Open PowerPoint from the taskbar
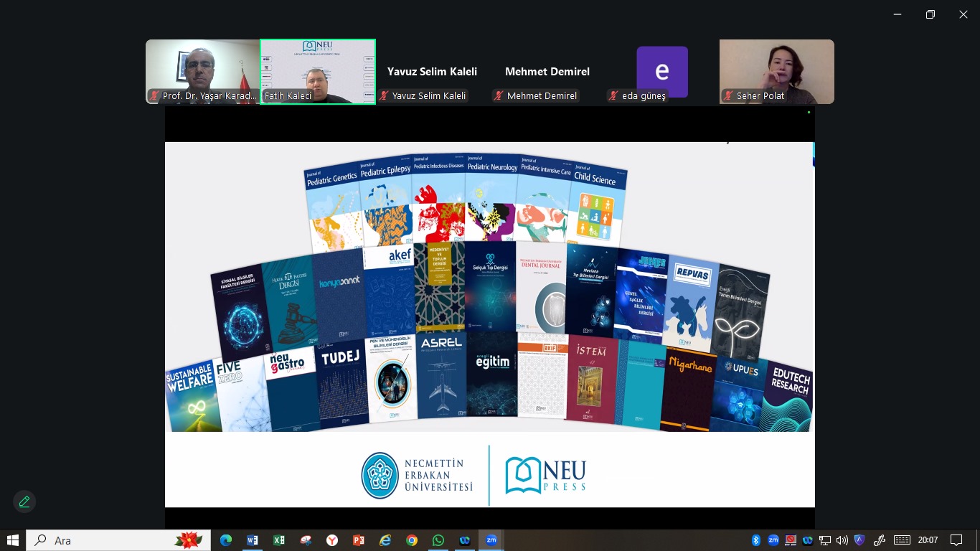The height and width of the screenshot is (551, 980). pyautogui.click(x=359, y=540)
